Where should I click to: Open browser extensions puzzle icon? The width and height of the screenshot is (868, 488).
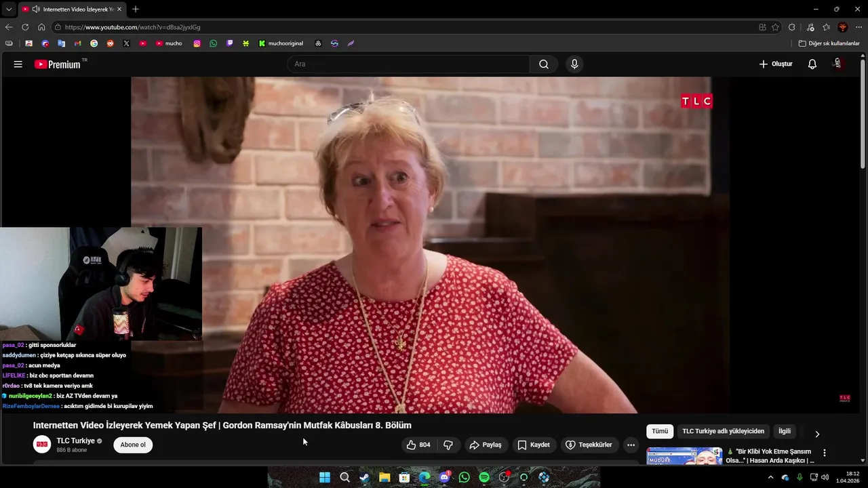(x=791, y=27)
